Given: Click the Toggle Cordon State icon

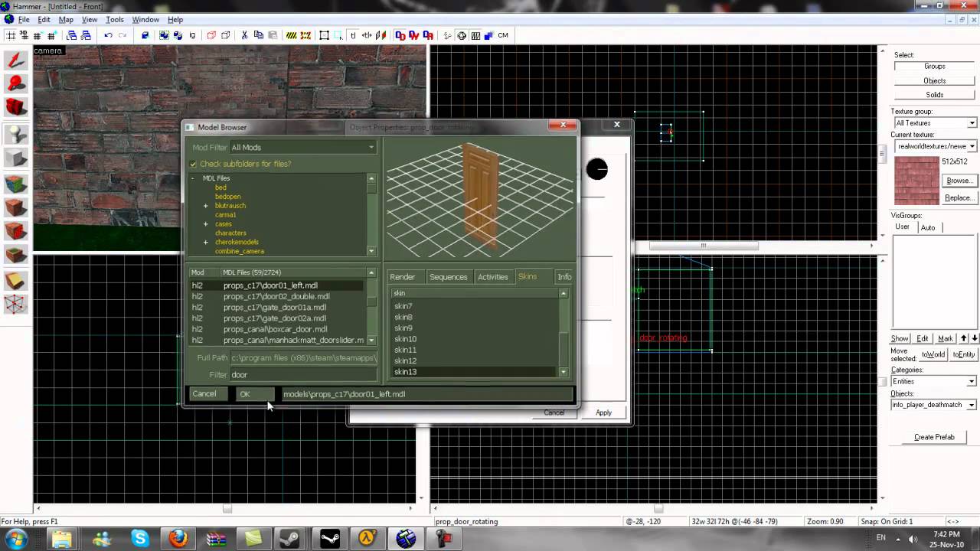Looking at the screenshot, I should (x=292, y=35).
